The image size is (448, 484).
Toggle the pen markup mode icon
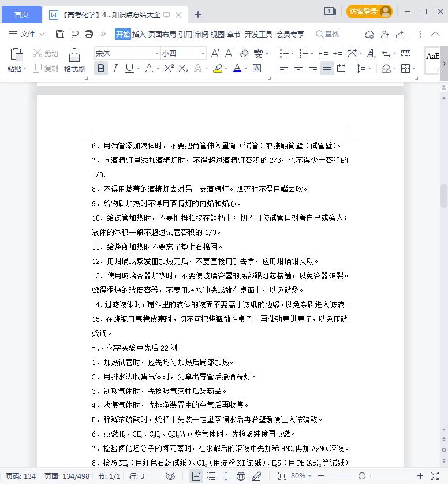click(256, 476)
